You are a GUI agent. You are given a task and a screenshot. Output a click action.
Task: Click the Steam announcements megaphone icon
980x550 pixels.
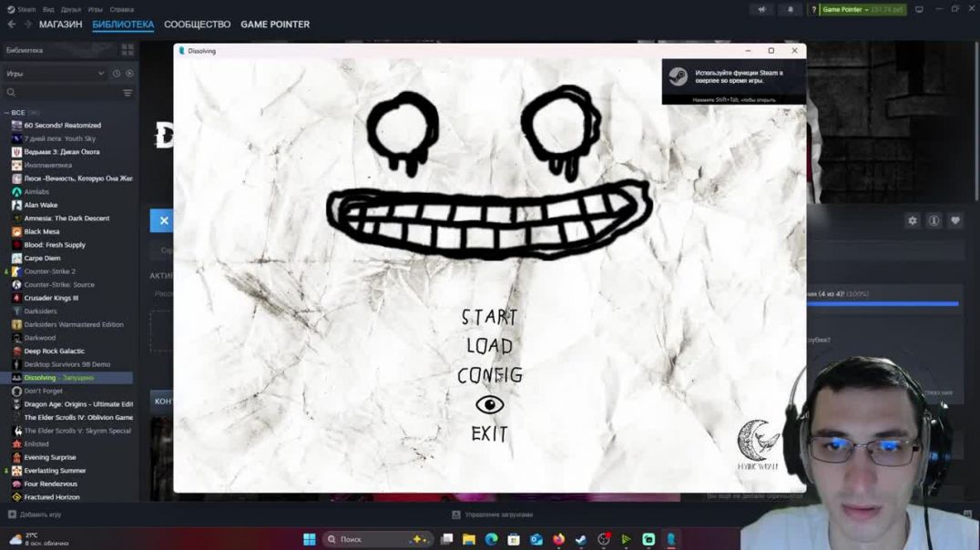(x=762, y=9)
